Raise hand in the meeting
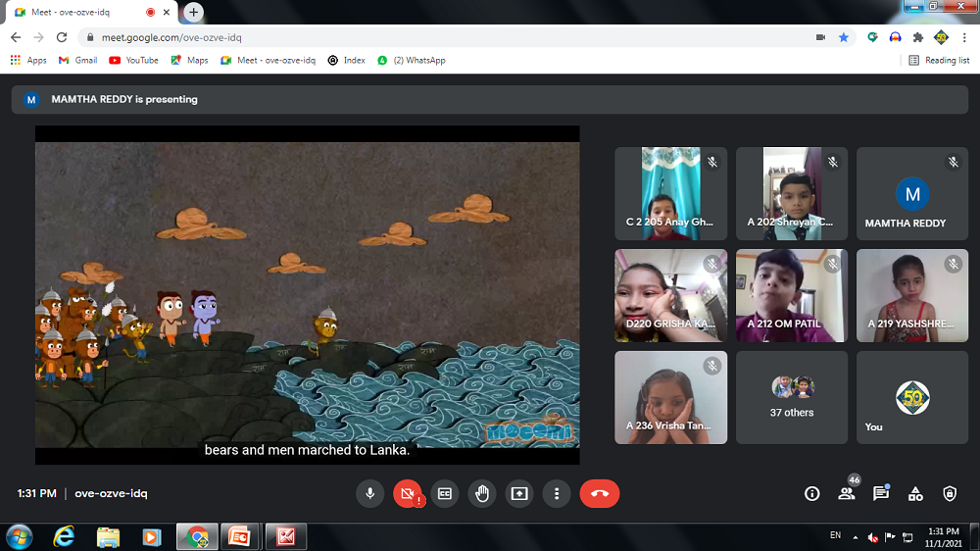 click(482, 494)
